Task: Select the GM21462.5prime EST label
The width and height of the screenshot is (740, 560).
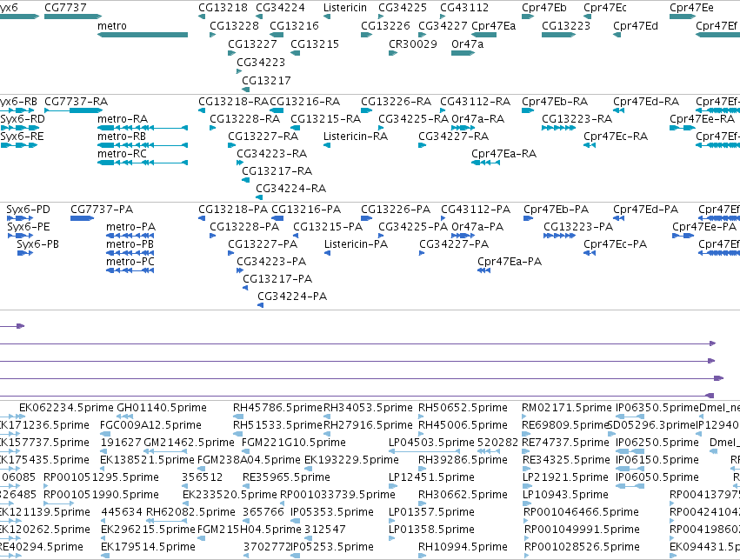Action: (189, 443)
